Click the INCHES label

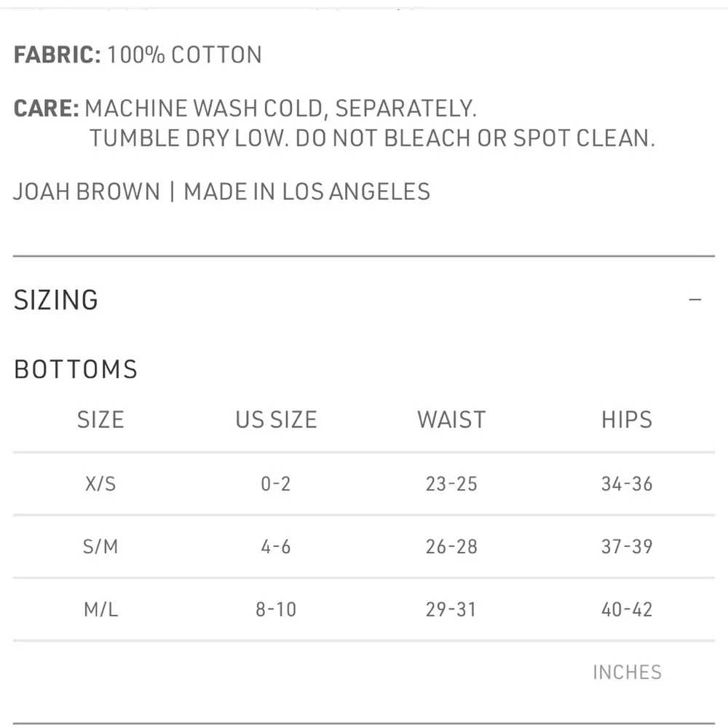click(627, 672)
